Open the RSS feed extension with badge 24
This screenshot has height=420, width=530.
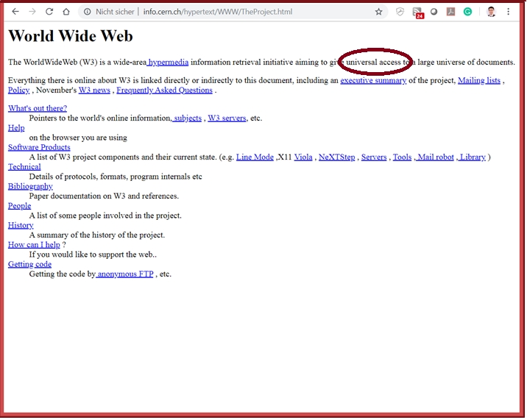point(417,13)
